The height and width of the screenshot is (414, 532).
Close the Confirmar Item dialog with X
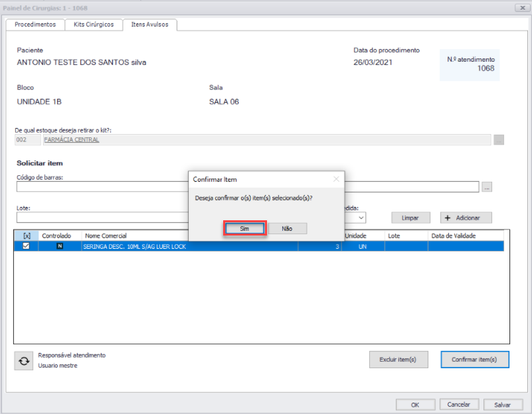point(336,179)
